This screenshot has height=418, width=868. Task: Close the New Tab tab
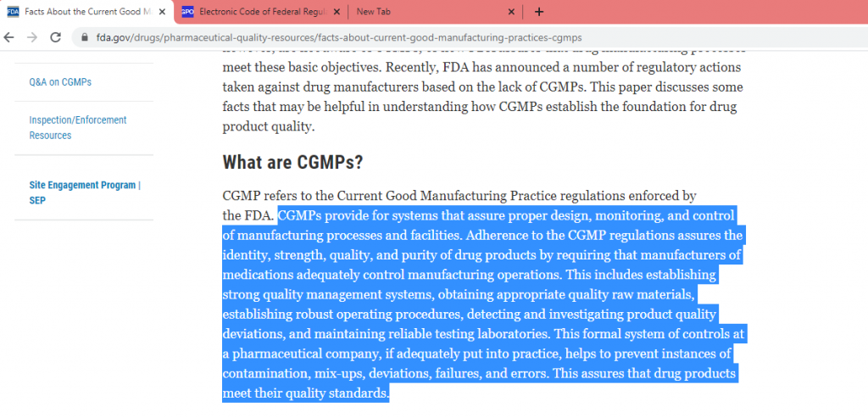(511, 12)
